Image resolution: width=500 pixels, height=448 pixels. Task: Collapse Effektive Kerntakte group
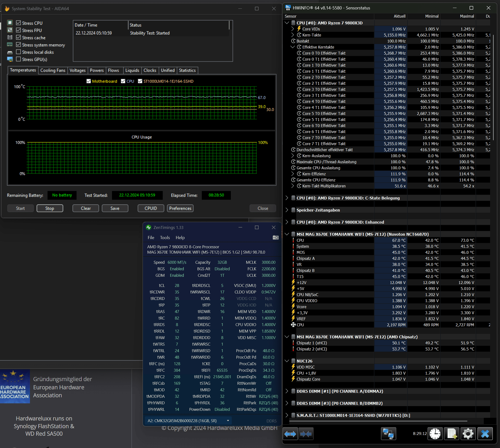[293, 47]
